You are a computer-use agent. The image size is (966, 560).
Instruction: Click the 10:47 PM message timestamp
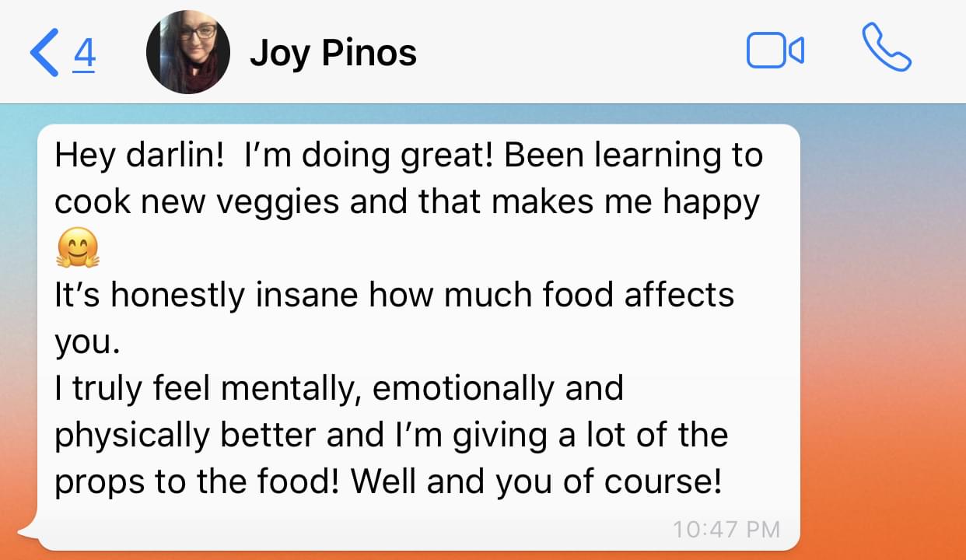point(726,530)
